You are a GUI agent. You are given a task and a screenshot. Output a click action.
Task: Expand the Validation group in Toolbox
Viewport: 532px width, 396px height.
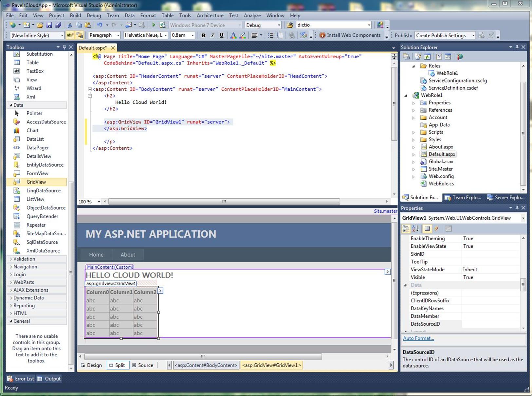point(10,259)
